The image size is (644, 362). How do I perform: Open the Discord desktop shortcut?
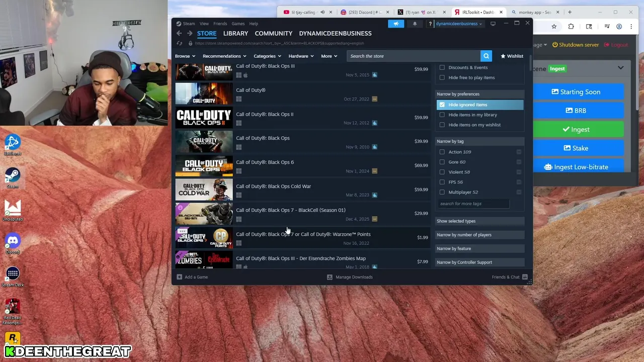13,244
